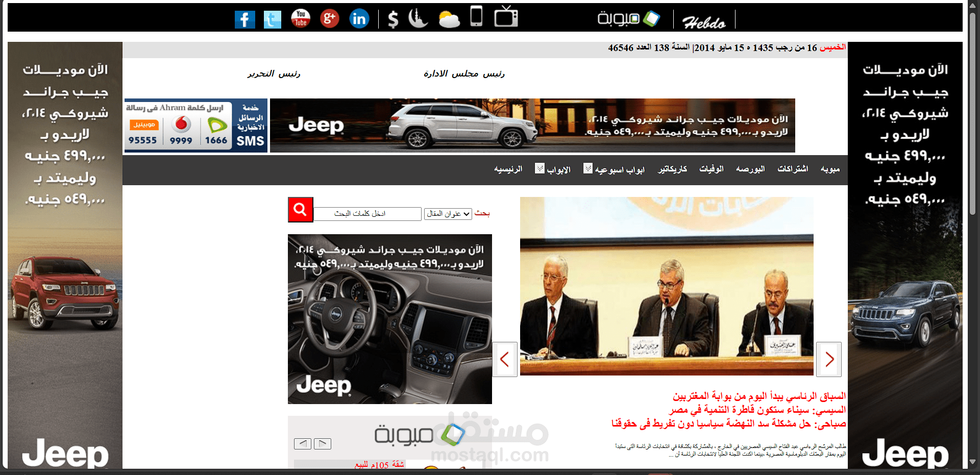Open the الرئيسيه menu item

pyautogui.click(x=508, y=169)
